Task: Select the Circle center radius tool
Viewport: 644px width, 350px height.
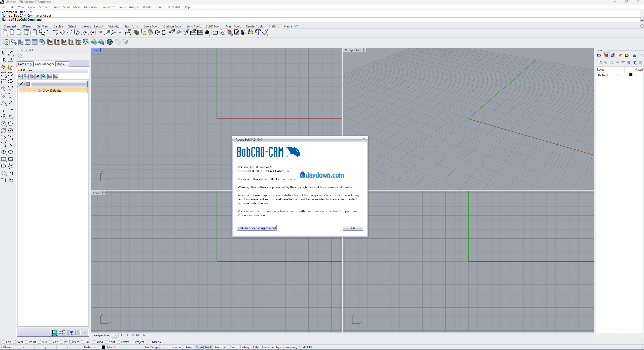Action: pos(4,124)
